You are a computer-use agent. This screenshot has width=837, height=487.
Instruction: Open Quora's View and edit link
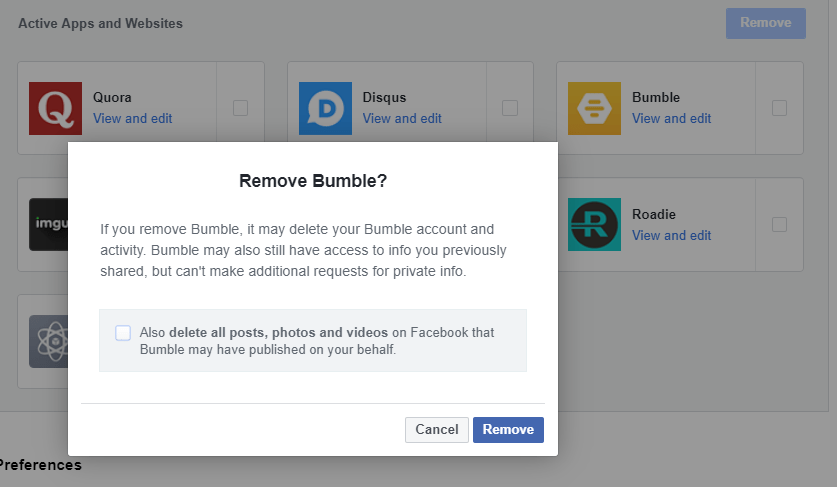[x=132, y=119]
